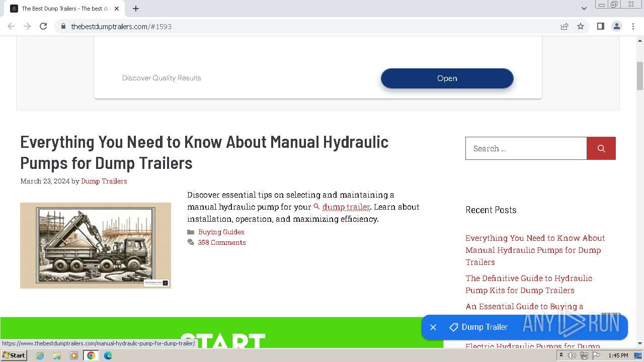Click the scrollbar down arrow

pyautogui.click(x=640, y=344)
